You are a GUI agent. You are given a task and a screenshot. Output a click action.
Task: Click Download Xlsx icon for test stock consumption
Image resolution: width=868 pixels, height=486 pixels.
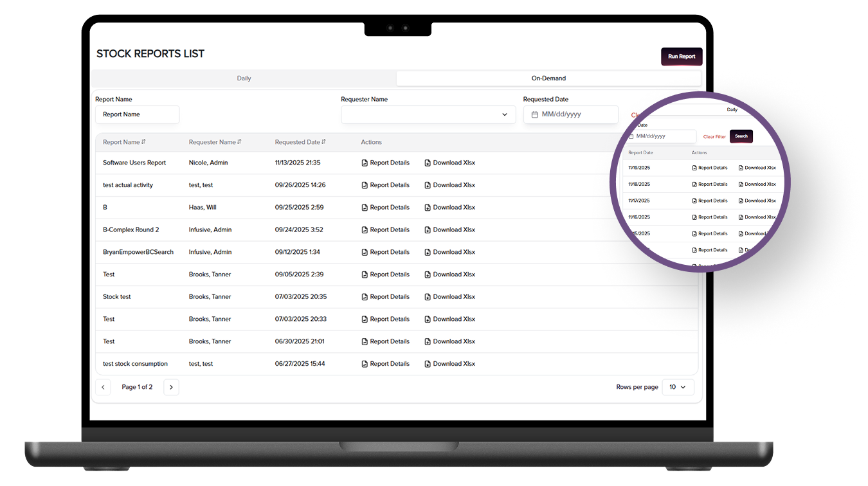coord(428,364)
